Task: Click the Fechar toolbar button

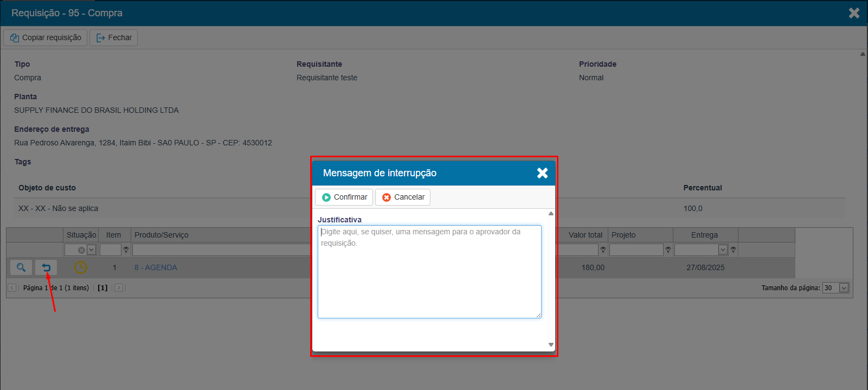Action: [x=114, y=37]
